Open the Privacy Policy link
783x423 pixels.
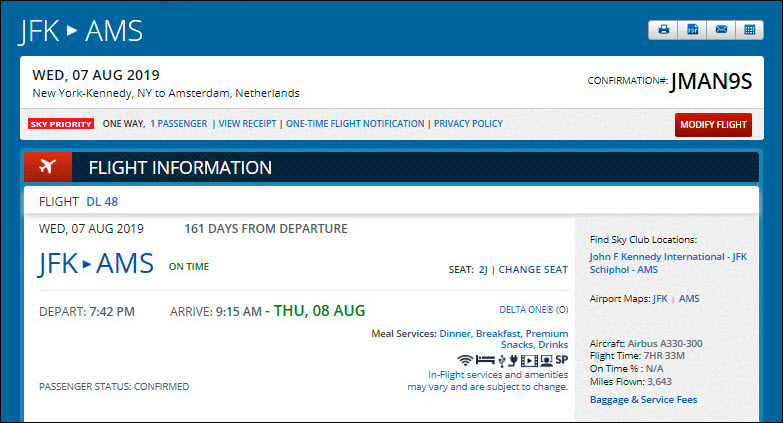(x=468, y=124)
